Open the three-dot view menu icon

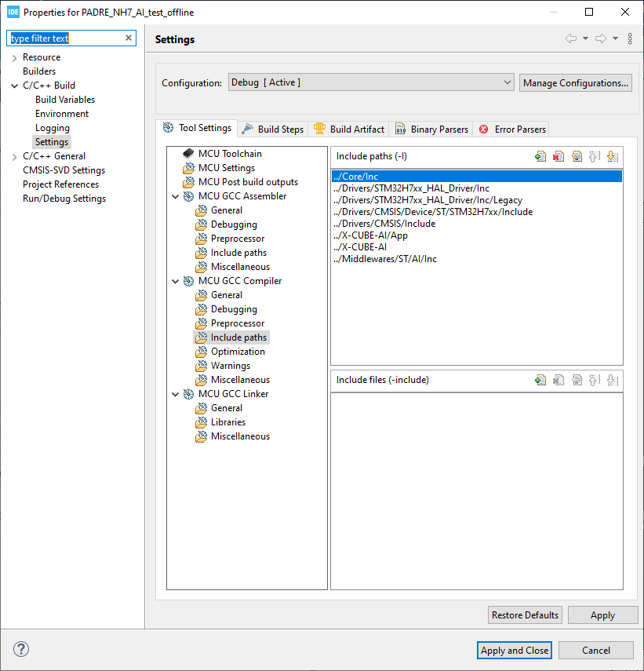(630, 38)
